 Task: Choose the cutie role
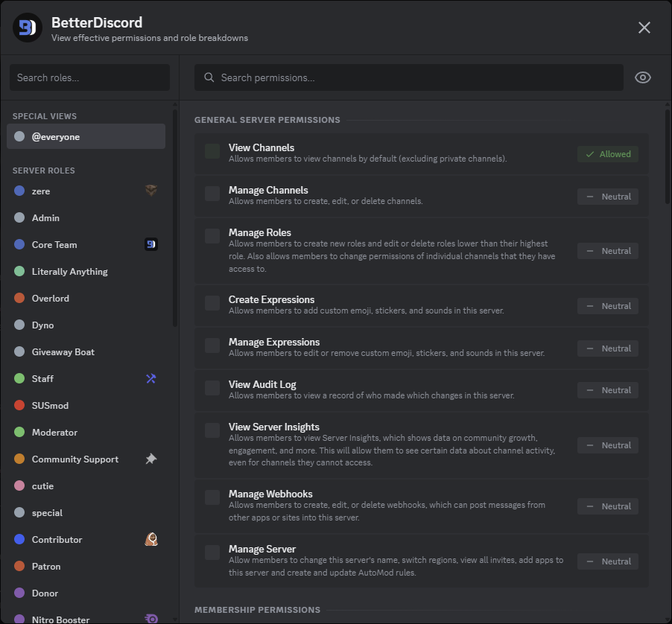click(86, 486)
